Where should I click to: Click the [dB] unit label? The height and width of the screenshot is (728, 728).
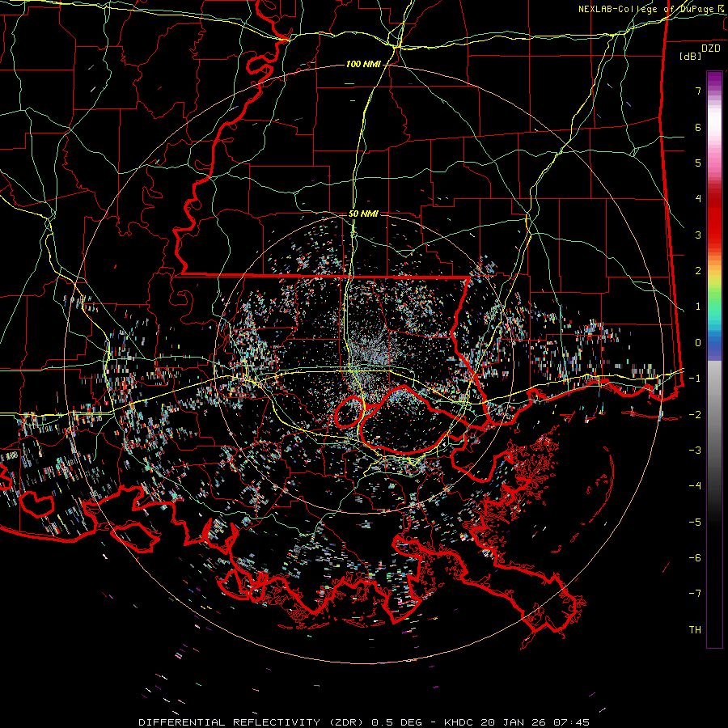point(691,56)
